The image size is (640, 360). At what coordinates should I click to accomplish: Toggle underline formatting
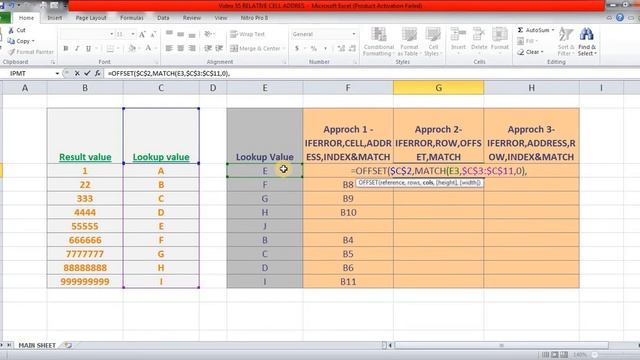[x=88, y=49]
